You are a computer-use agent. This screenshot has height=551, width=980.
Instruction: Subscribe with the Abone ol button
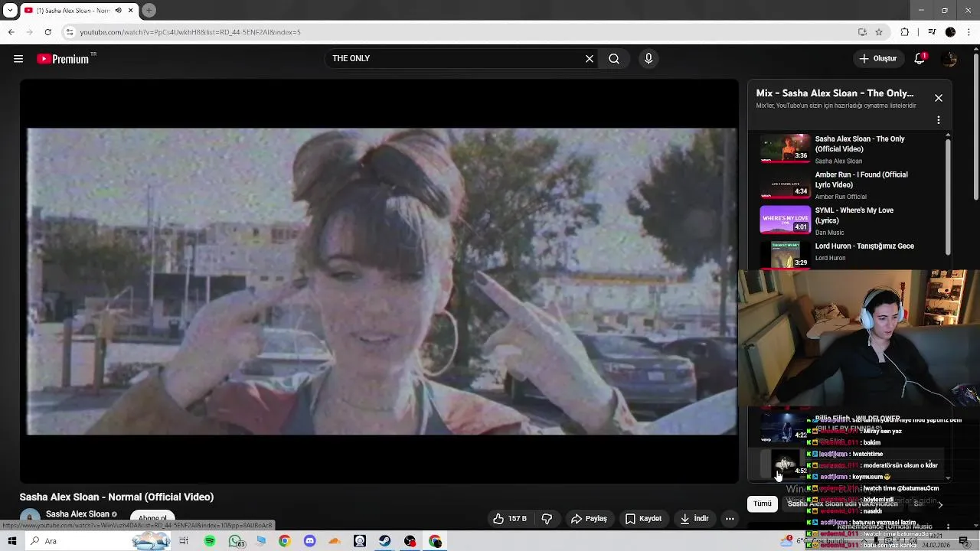152,518
